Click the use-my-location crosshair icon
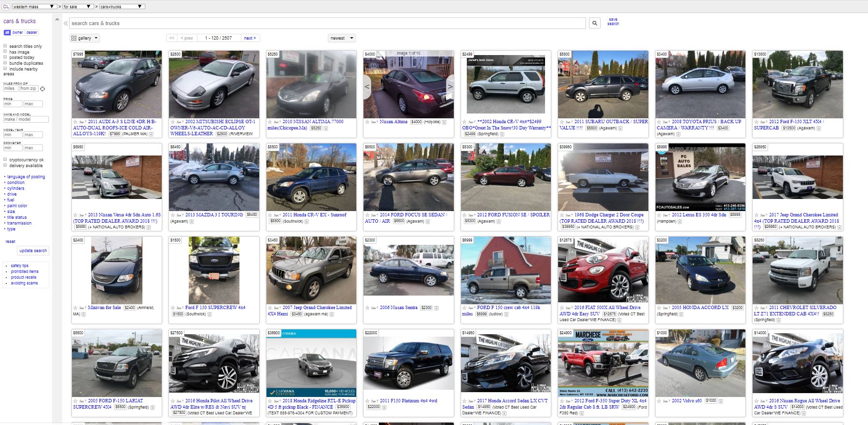The image size is (868, 425). tap(42, 89)
